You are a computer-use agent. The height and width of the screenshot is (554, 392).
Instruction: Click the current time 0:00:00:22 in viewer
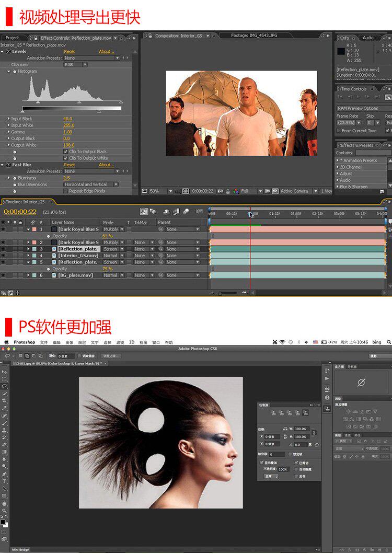click(x=203, y=191)
